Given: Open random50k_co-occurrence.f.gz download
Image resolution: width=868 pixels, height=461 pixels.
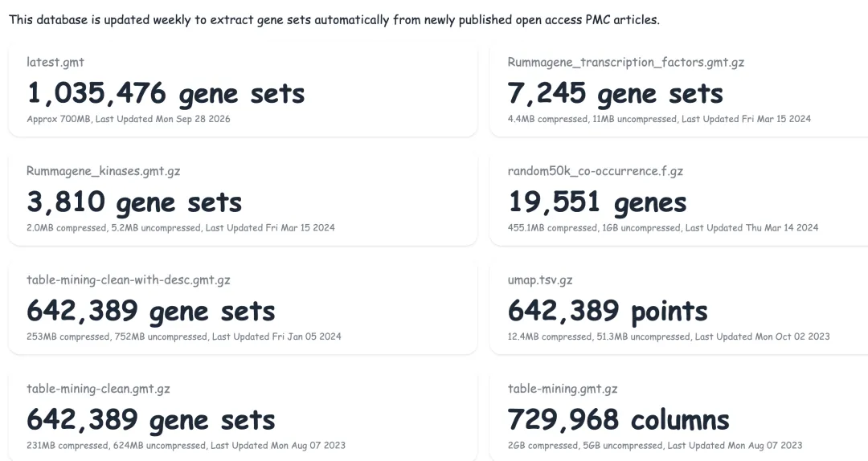Looking at the screenshot, I should pos(678,199).
